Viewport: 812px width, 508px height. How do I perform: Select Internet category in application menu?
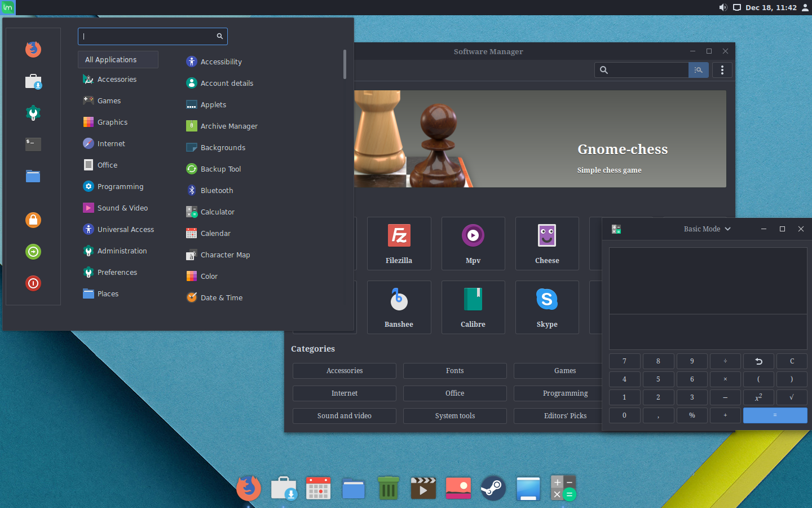coord(118,144)
